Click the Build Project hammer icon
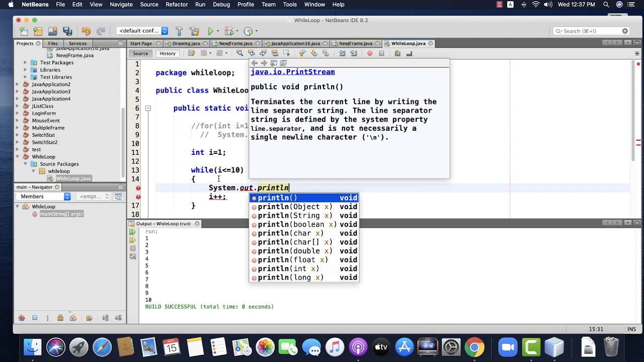The width and height of the screenshot is (644, 362). point(179,31)
